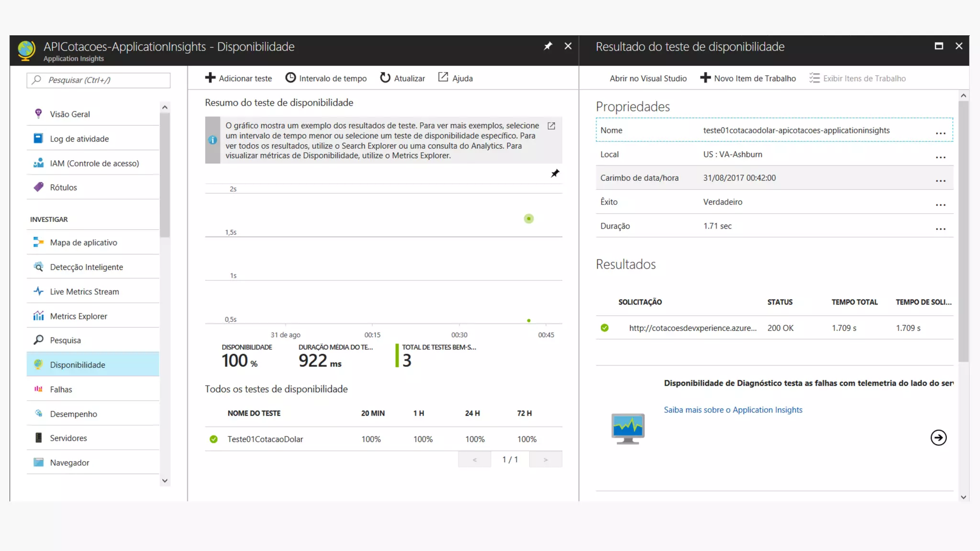Pin the availability chart to dashboard
980x551 pixels.
(x=555, y=173)
